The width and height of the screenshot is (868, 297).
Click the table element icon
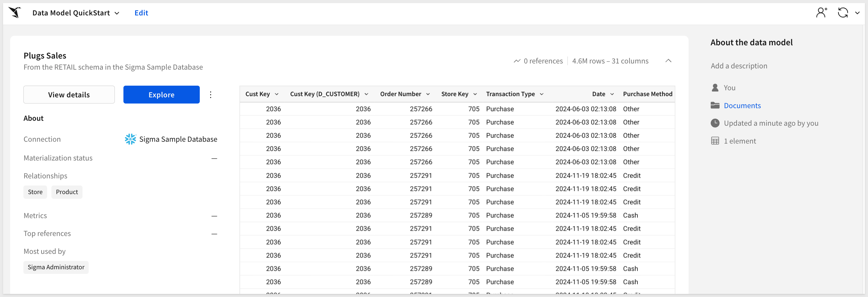point(715,141)
